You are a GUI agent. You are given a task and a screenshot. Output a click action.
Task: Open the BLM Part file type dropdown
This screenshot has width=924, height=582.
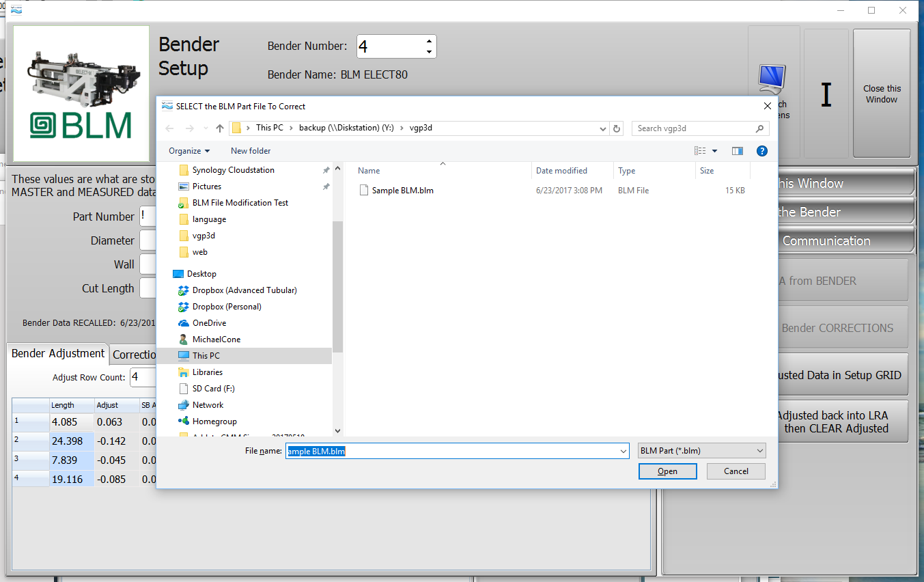coord(701,451)
